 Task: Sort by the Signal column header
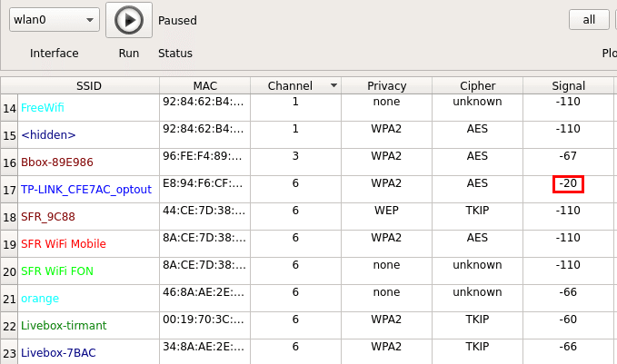coord(568,85)
